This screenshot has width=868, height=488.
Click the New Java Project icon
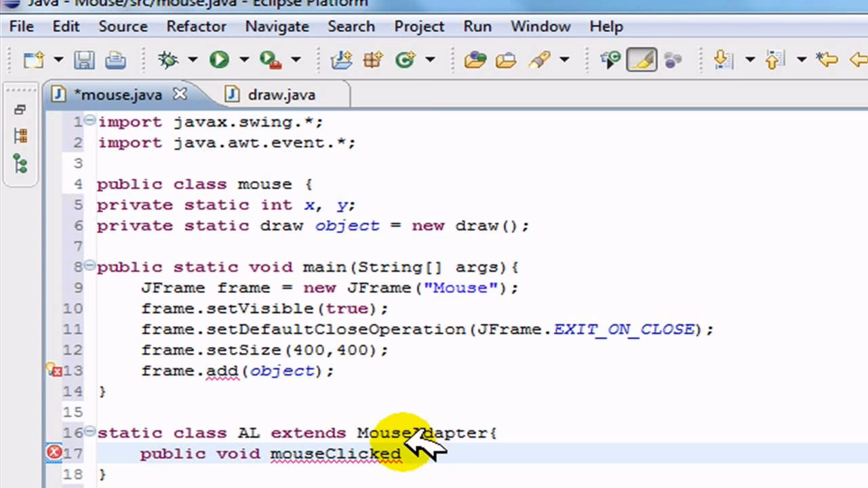341,60
